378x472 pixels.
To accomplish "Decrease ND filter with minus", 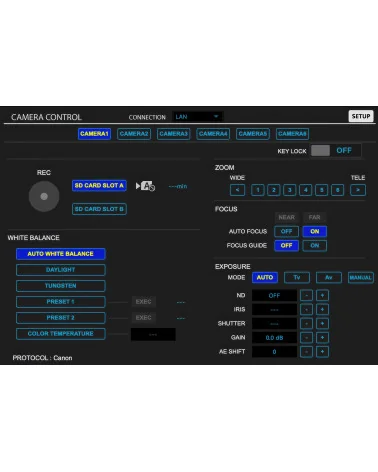I will click(x=306, y=295).
